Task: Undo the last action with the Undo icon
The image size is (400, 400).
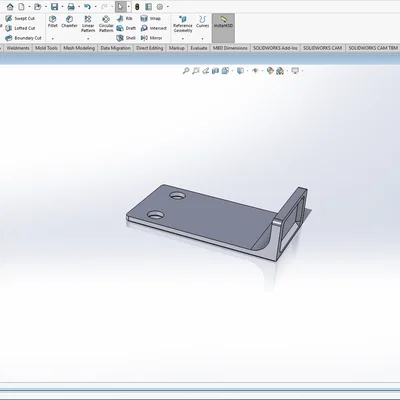Action: coord(87,6)
